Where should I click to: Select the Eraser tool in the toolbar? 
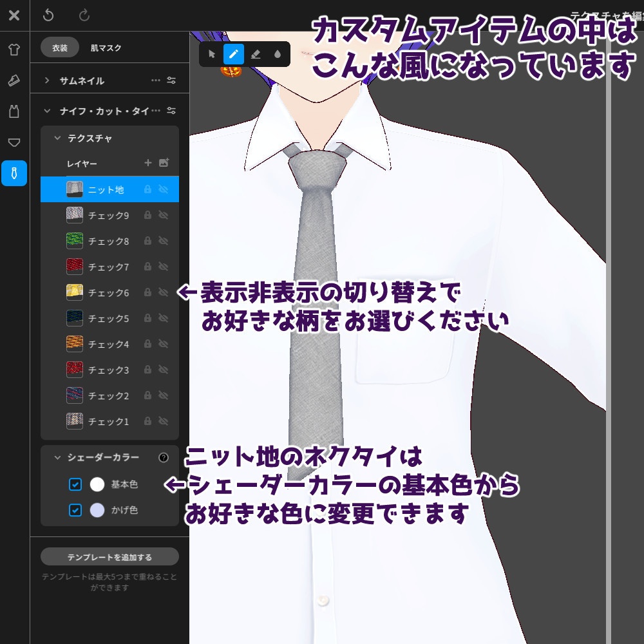(256, 54)
